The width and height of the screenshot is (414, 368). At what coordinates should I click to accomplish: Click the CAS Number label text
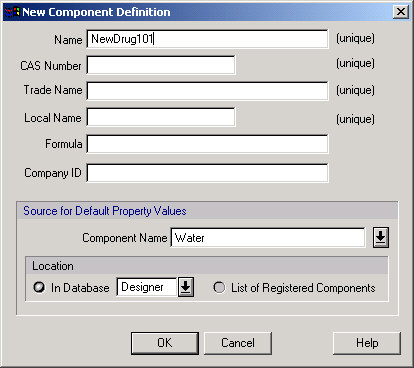(x=51, y=66)
